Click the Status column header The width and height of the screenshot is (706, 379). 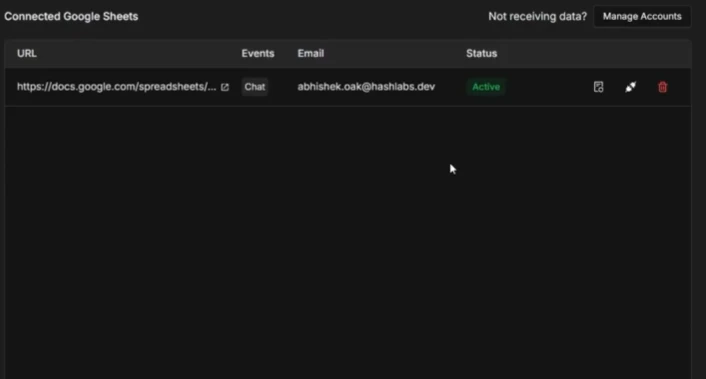coord(481,54)
